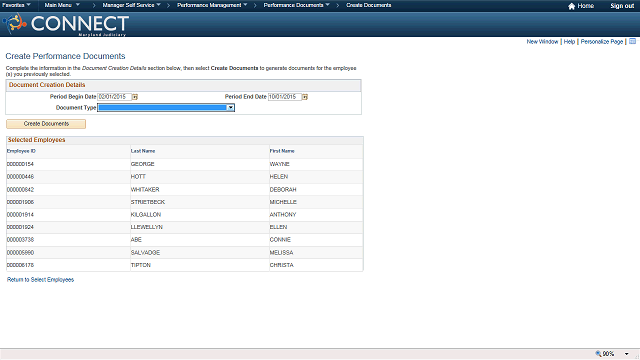Click the Last Name column header
The image size is (640, 360).
pos(143,151)
